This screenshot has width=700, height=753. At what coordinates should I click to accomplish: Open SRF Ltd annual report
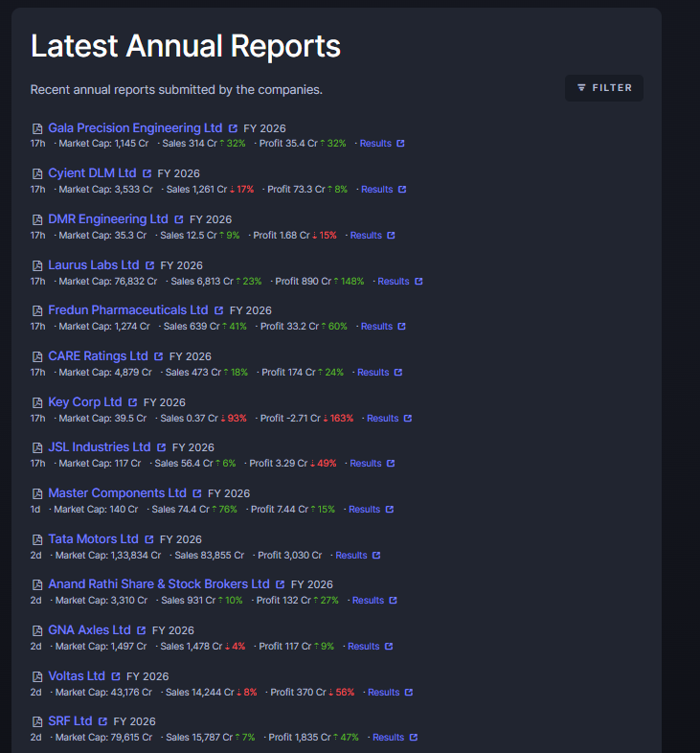pyautogui.click(x=70, y=722)
